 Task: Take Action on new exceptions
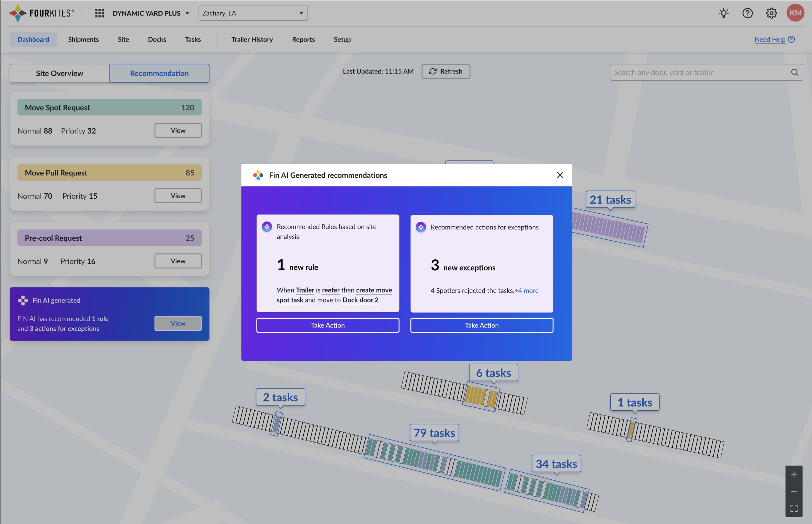pyautogui.click(x=482, y=325)
